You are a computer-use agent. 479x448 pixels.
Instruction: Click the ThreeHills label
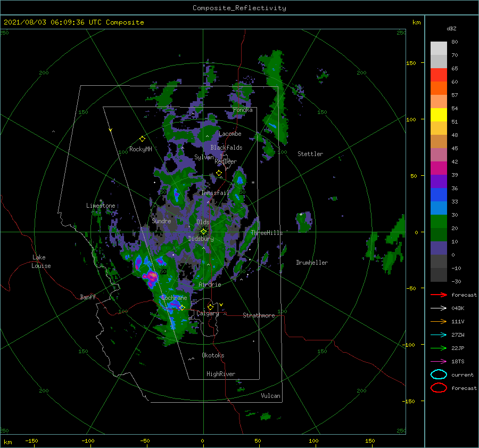267,233
